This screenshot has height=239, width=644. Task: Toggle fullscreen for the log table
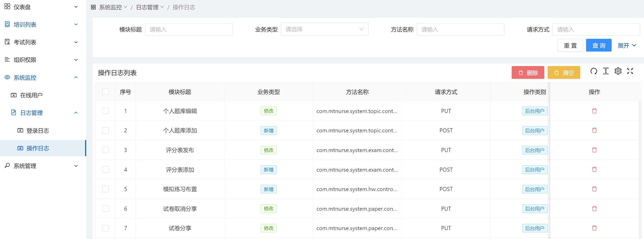(630, 71)
